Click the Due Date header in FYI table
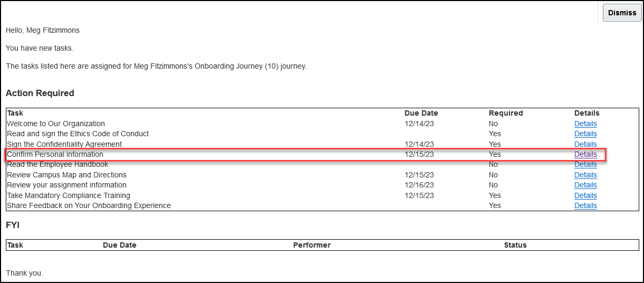644x283 pixels. click(119, 245)
